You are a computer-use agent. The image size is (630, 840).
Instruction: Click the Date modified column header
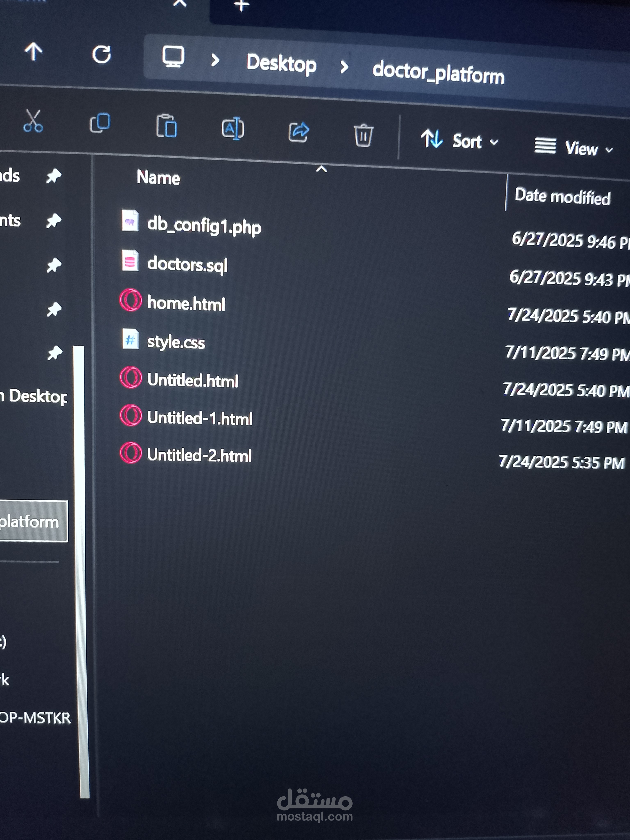562,196
